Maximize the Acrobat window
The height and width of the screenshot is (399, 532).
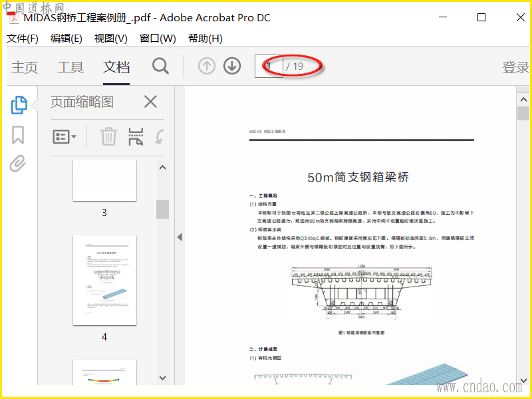[x=481, y=17]
